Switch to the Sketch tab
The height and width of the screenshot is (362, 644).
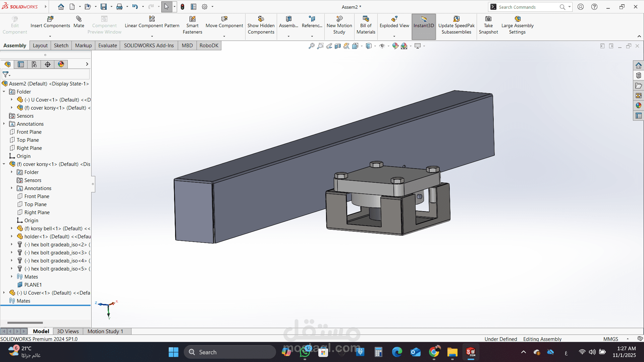click(x=61, y=46)
